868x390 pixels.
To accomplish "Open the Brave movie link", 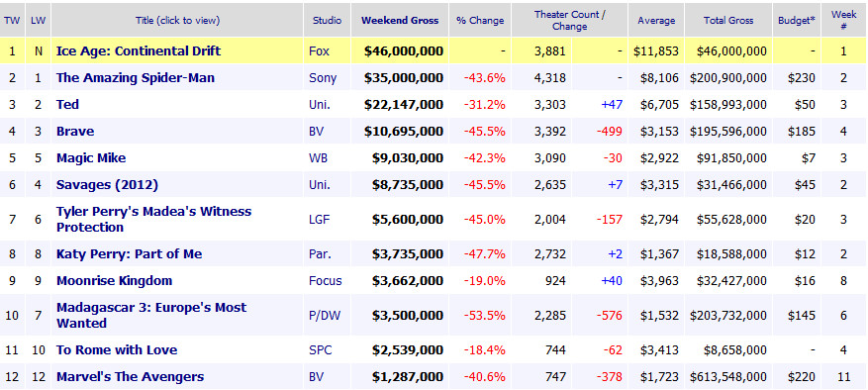I will [x=75, y=132].
